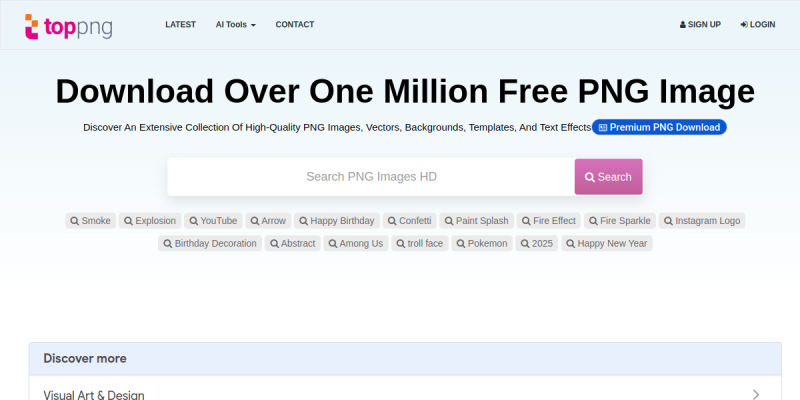
Task: Select the Confetti search tag
Action: coord(410,221)
